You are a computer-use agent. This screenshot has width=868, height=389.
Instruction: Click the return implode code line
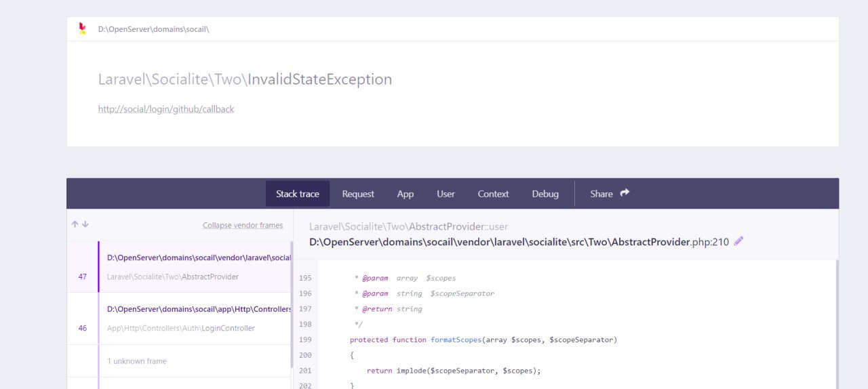coord(454,371)
